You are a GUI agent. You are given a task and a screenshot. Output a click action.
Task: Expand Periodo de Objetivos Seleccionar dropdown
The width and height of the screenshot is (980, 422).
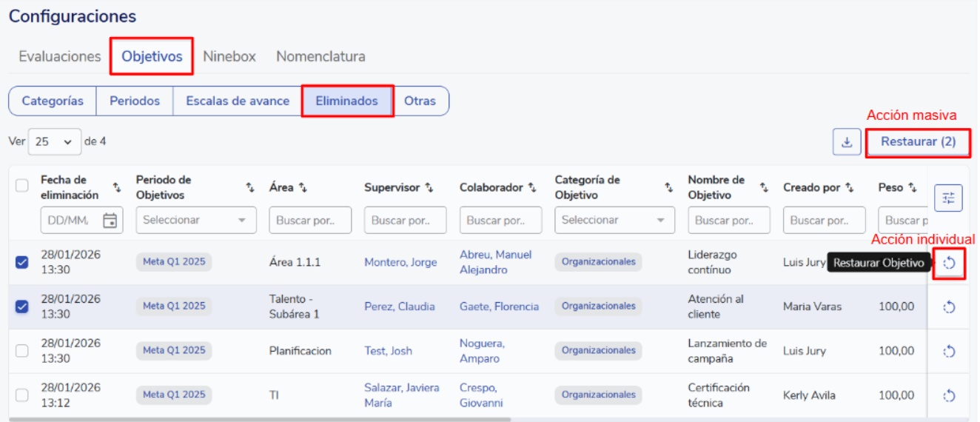tap(195, 220)
